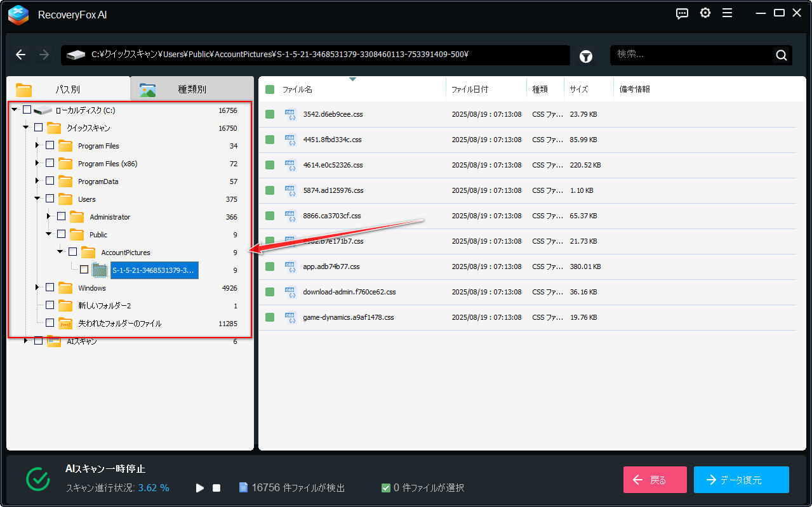Click the search magnifier icon
This screenshot has height=507, width=812.
pyautogui.click(x=782, y=55)
